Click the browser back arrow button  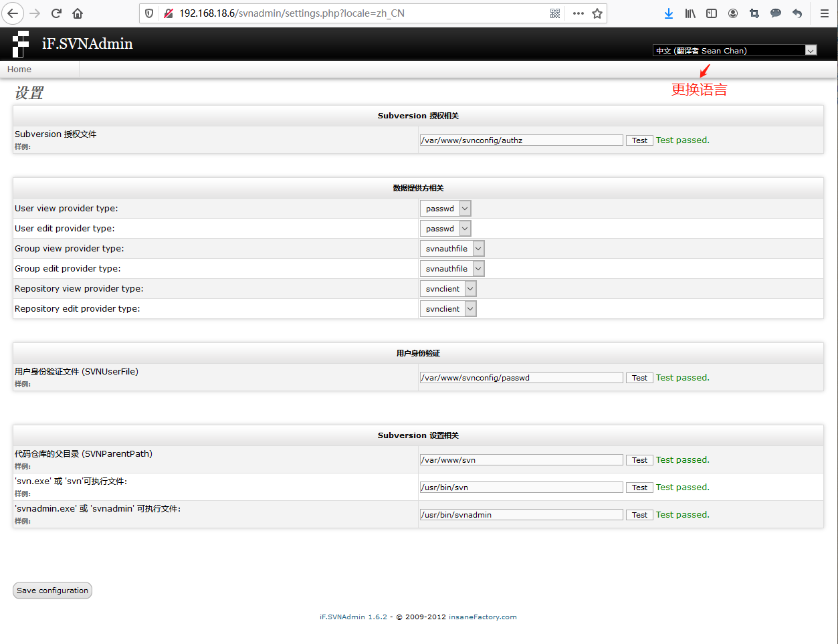tap(13, 13)
